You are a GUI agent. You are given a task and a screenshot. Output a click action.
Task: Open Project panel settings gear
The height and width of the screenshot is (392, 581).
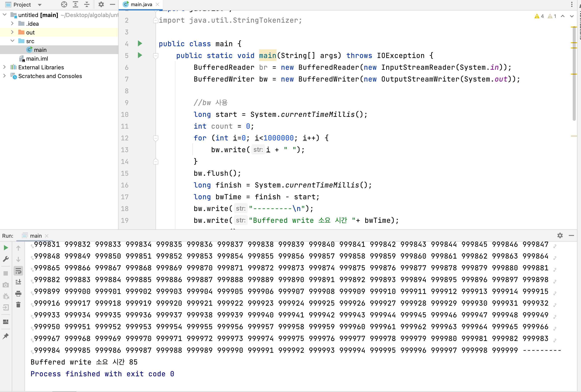(x=101, y=5)
